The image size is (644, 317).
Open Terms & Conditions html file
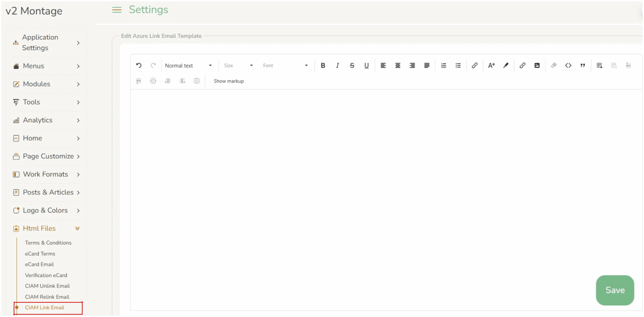pos(48,243)
